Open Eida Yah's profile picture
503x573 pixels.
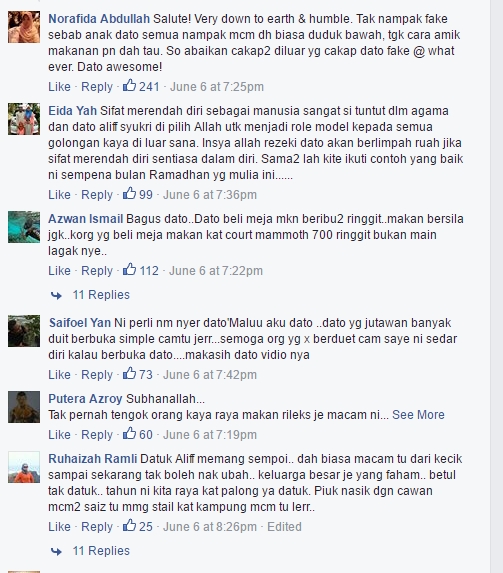(24, 119)
